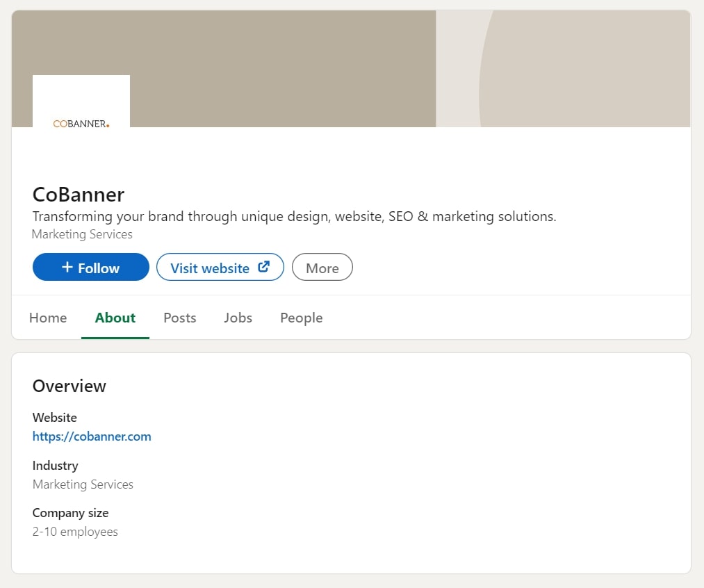This screenshot has height=588, width=704.
Task: Open the Jobs tab
Action: click(x=238, y=318)
